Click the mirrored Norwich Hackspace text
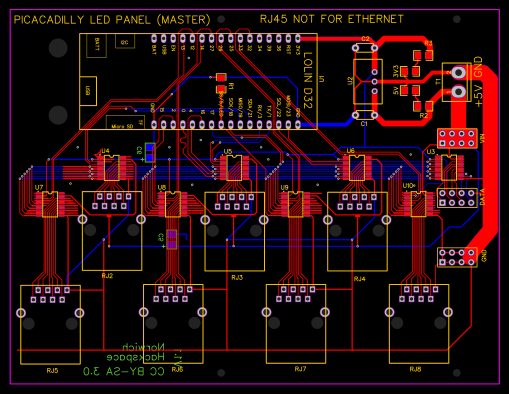The image size is (509, 394). pyautogui.click(x=136, y=352)
